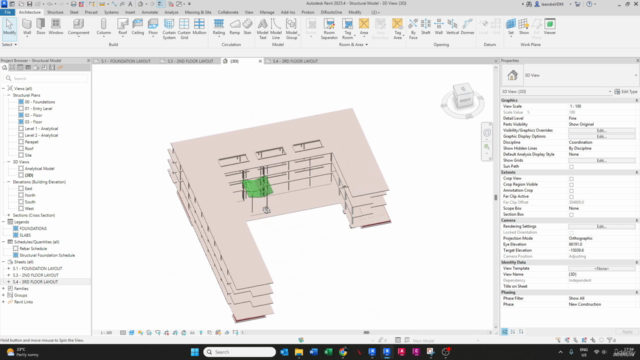Select the Floor tool
The image size is (640, 360).
coord(153,27)
